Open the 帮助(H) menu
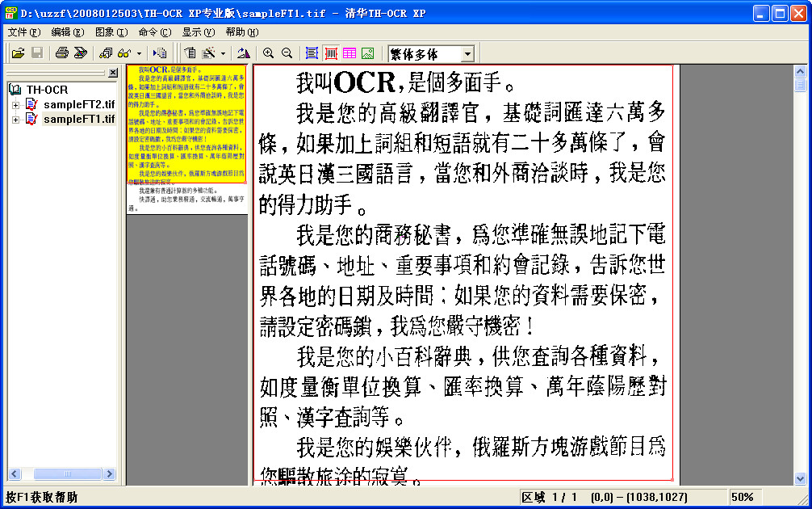The height and width of the screenshot is (509, 812). [x=242, y=32]
